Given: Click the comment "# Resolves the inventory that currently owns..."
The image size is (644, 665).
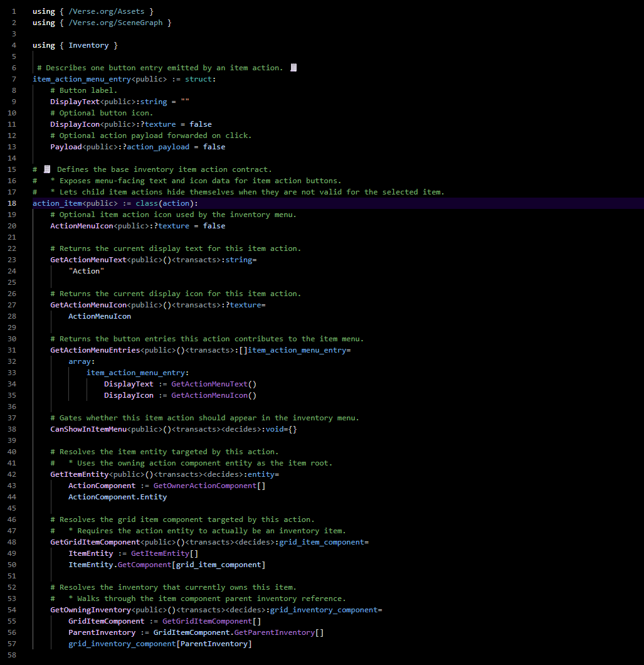Looking at the screenshot, I should [173, 587].
